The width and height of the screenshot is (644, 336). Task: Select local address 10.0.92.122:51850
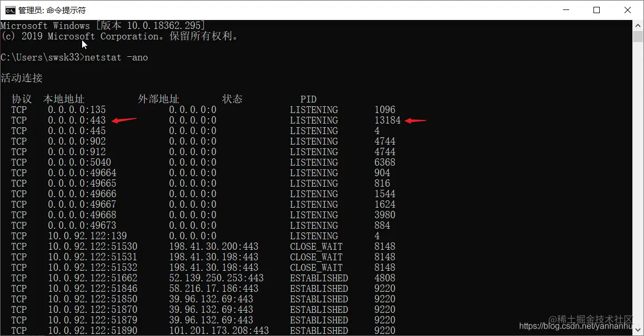click(x=93, y=299)
